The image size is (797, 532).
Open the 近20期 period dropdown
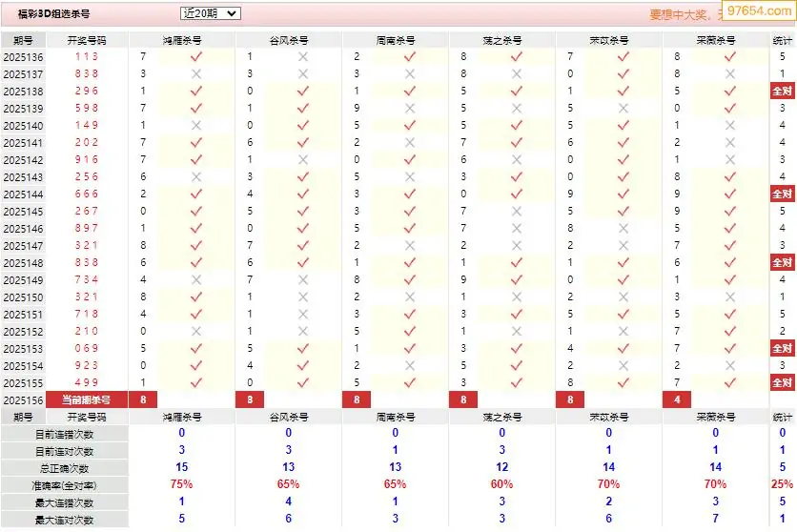tap(210, 13)
